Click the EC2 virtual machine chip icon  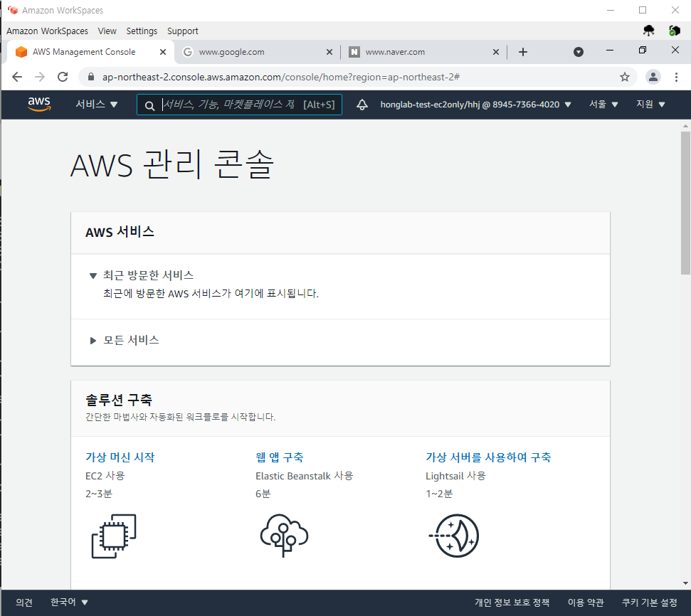pyautogui.click(x=114, y=536)
